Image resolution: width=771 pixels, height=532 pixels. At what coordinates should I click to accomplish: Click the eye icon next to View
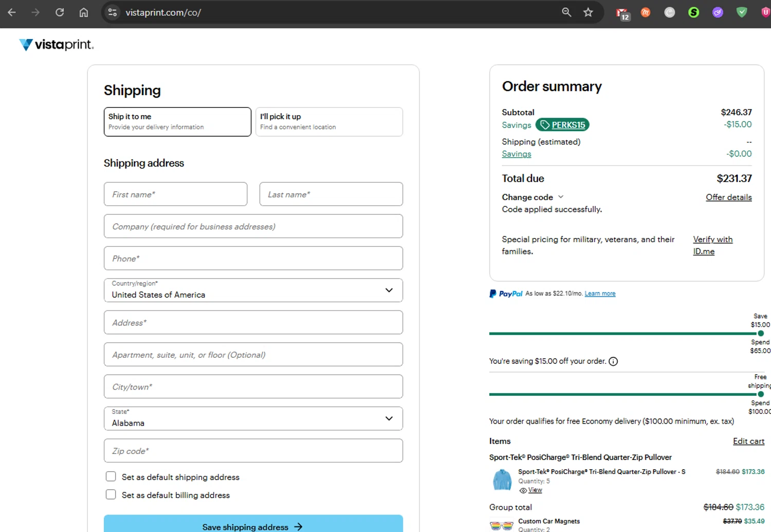click(523, 490)
